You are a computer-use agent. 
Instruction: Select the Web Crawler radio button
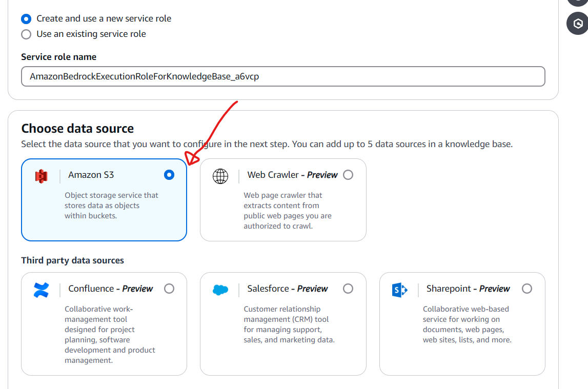(x=348, y=175)
